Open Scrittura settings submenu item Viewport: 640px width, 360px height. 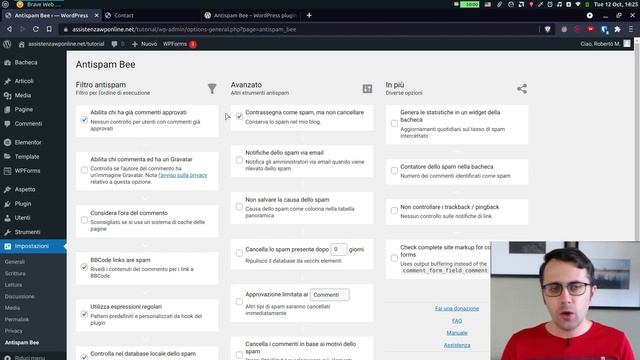tap(15, 273)
